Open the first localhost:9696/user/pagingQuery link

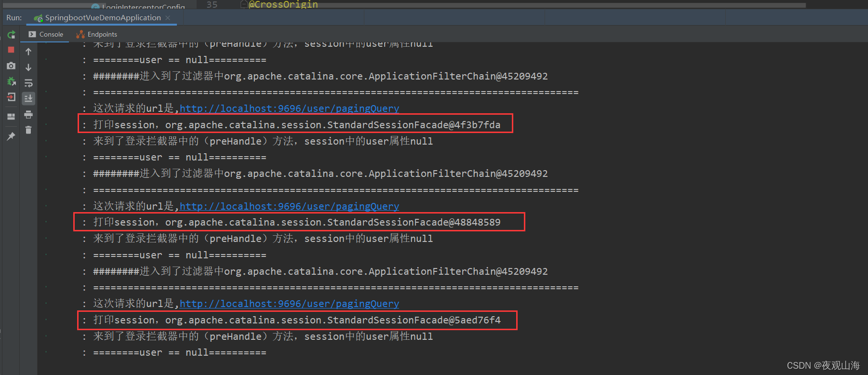click(x=289, y=108)
